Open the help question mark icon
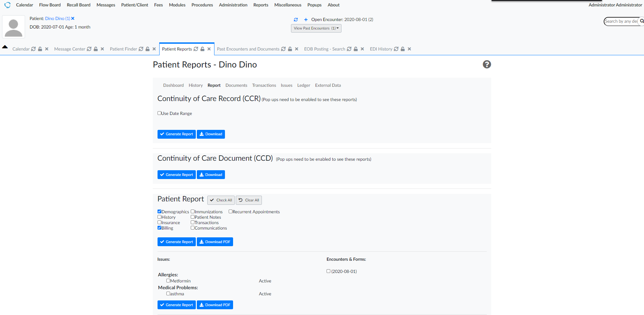 [x=487, y=64]
